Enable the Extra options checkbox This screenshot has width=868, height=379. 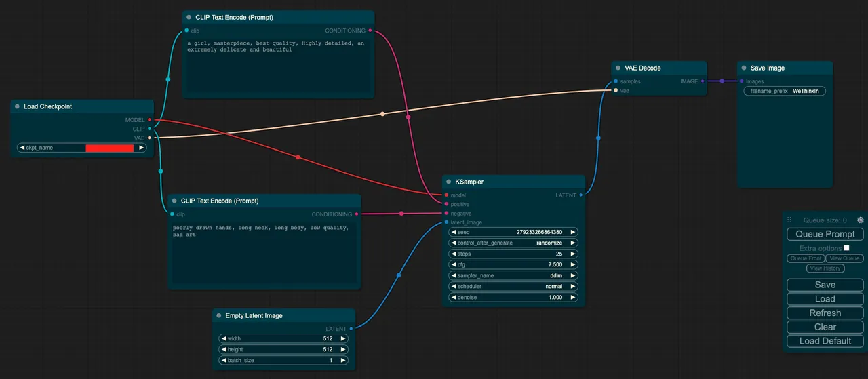click(846, 248)
